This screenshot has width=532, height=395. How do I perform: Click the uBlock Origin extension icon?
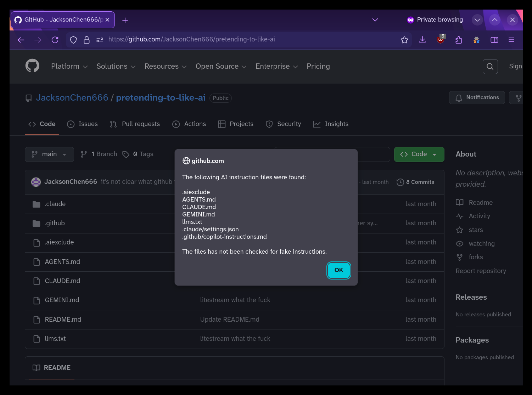(441, 40)
